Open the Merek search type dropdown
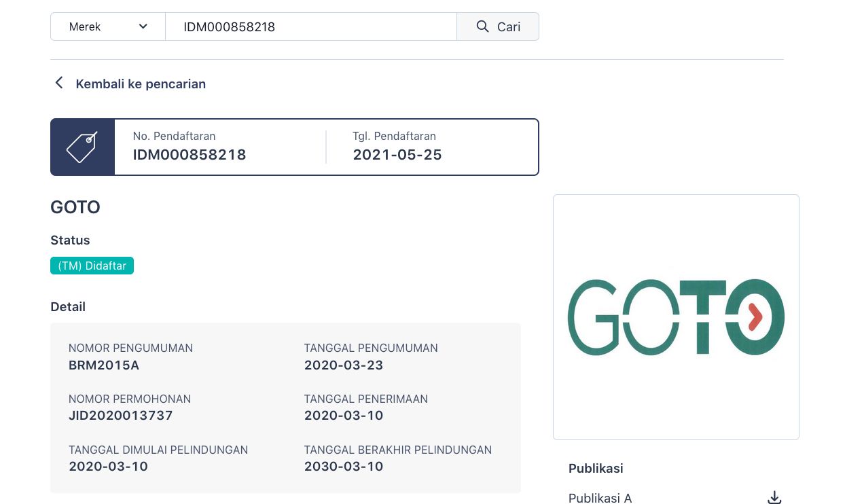The image size is (845, 504). pyautogui.click(x=108, y=26)
